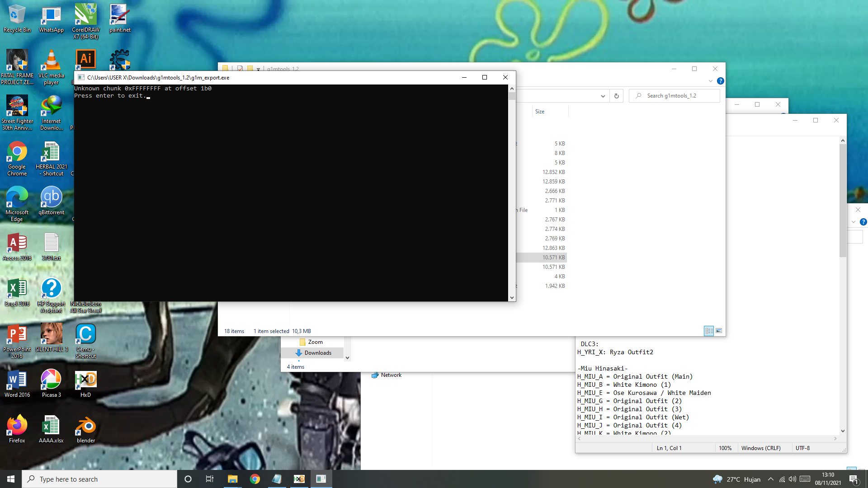
Task: Select the Adobe Illustrator desktop icon
Action: (85, 59)
